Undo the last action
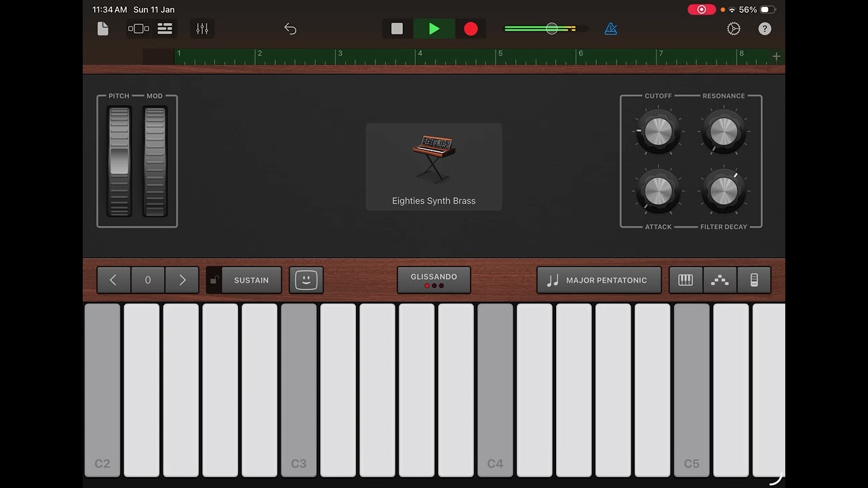Screen dimensions: 868x488 [x=290, y=28]
